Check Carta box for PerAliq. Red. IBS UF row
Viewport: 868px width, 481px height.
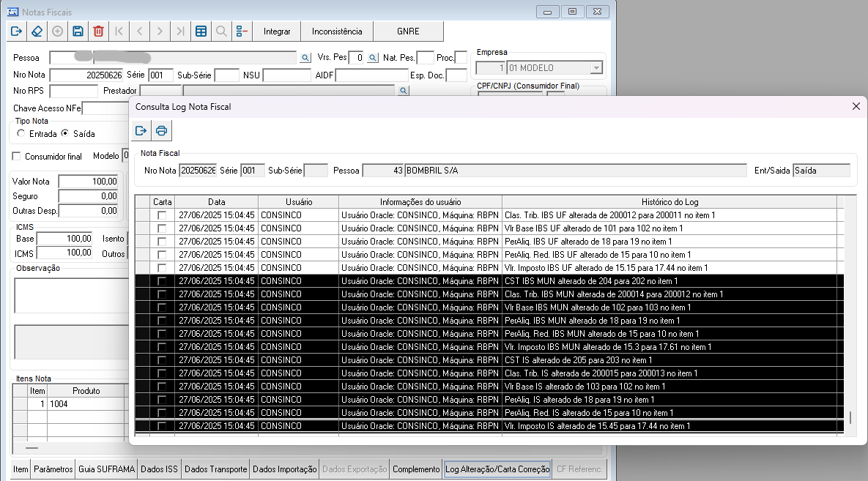point(162,255)
